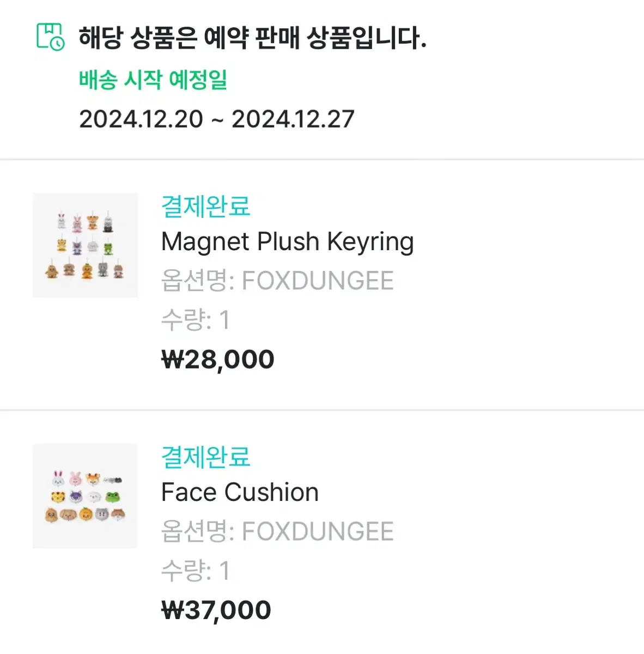Tap the shipping date range 2024.12.20 ~ 2024.12.27

[x=217, y=119]
